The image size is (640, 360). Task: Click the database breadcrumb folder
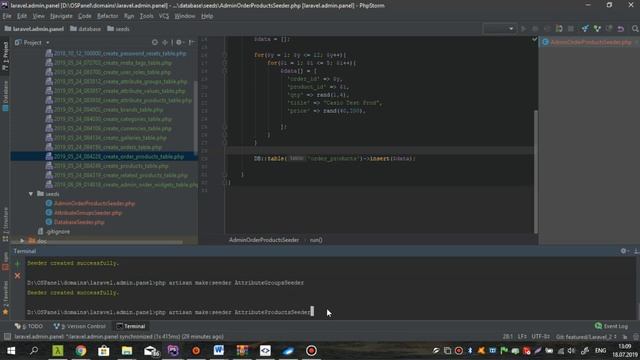pos(85,29)
